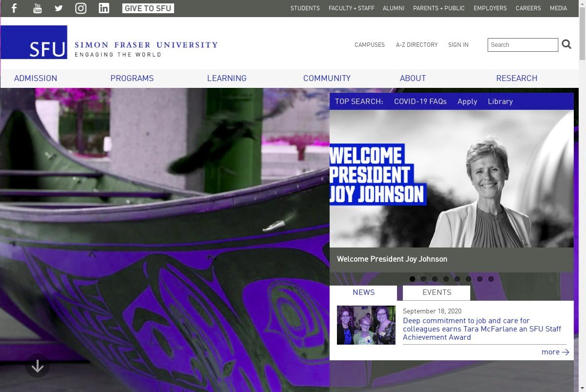Screen dimensions: 586x392
Task: Open ALUMNI link
Action: click(x=394, y=8)
